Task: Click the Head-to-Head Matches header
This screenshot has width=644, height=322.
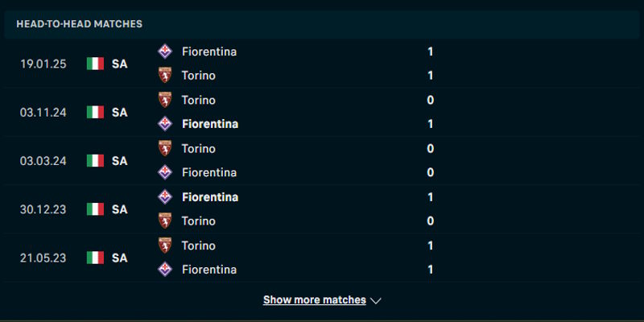Action: (79, 24)
